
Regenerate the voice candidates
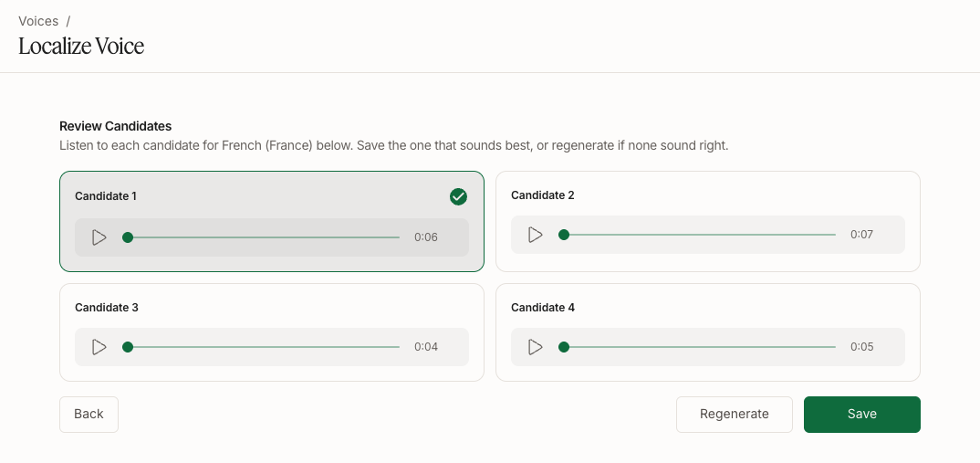(735, 415)
